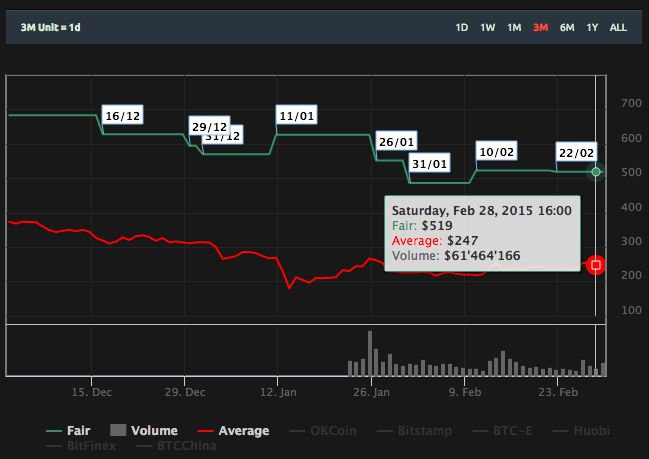Click the 10/02 flag marker
Screen dimensions: 649x459
click(x=497, y=151)
